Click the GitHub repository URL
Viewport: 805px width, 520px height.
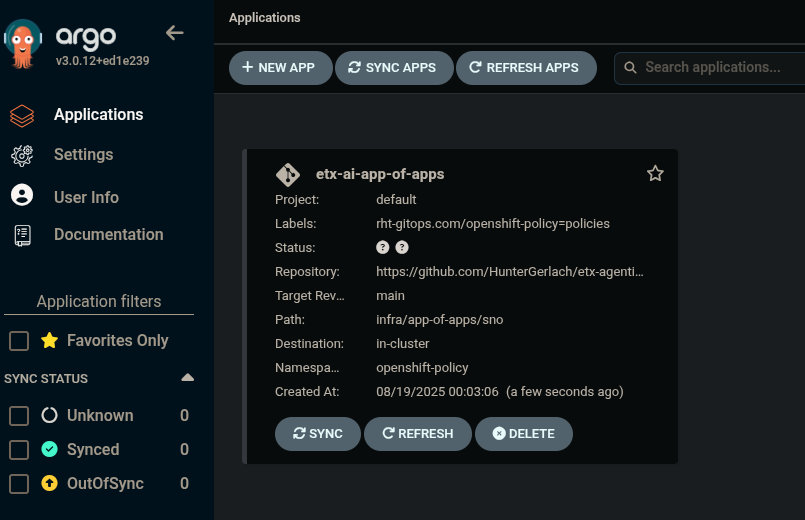[509, 272]
